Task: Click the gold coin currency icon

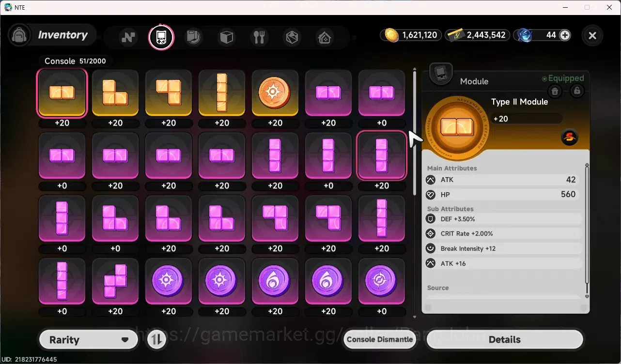Action: [x=391, y=35]
